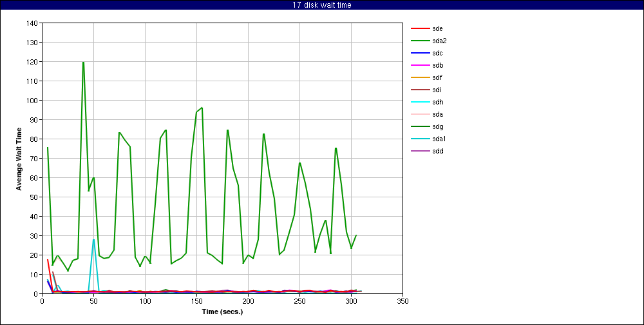Image resolution: width=644 pixels, height=325 pixels.
Task: Click the green sda2 peak near 120
Action: coord(83,63)
